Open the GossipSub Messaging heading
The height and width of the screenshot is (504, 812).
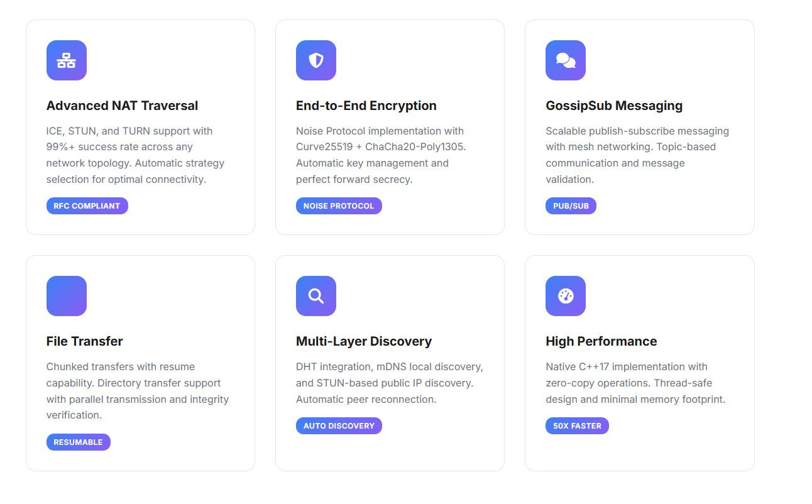[x=613, y=106]
